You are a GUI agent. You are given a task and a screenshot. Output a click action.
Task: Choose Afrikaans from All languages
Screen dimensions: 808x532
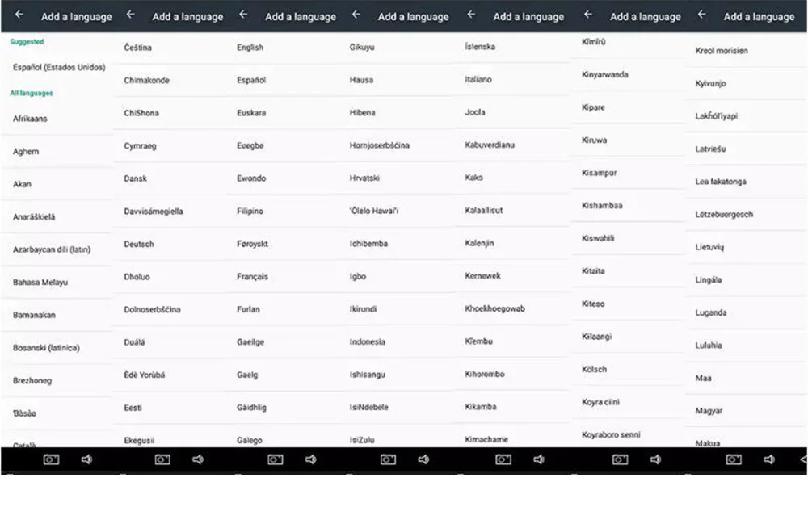[x=57, y=119]
